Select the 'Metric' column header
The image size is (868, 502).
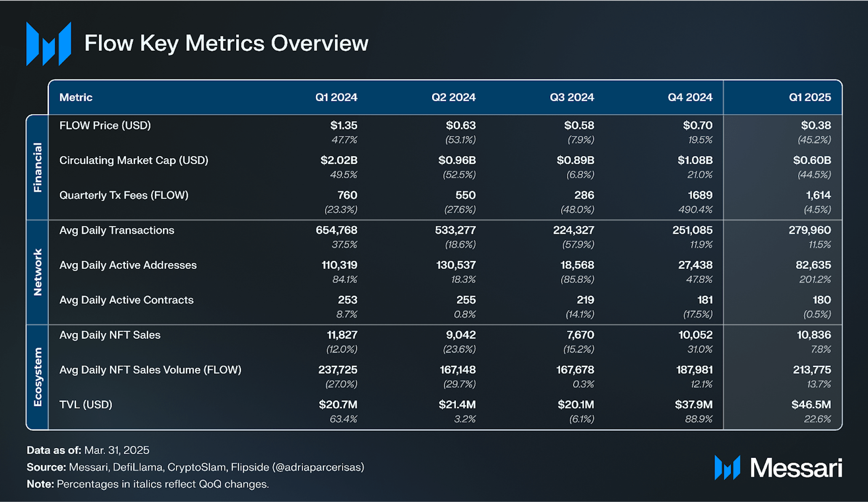[x=76, y=97]
